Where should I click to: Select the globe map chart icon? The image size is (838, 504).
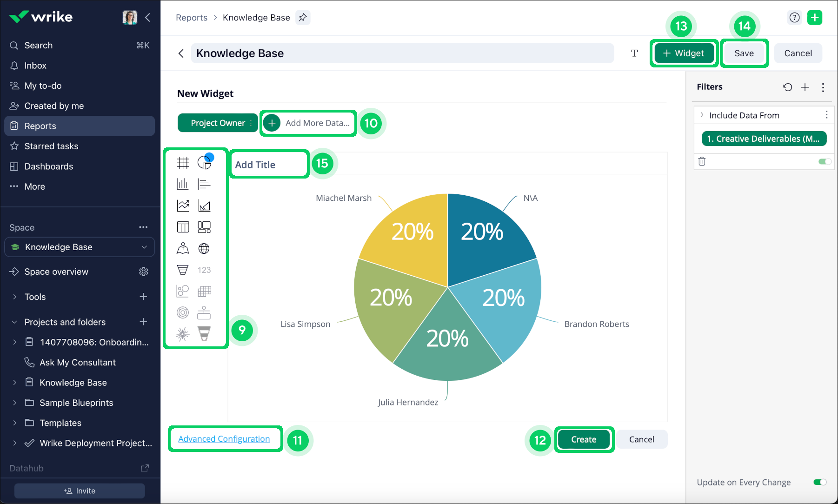click(204, 249)
